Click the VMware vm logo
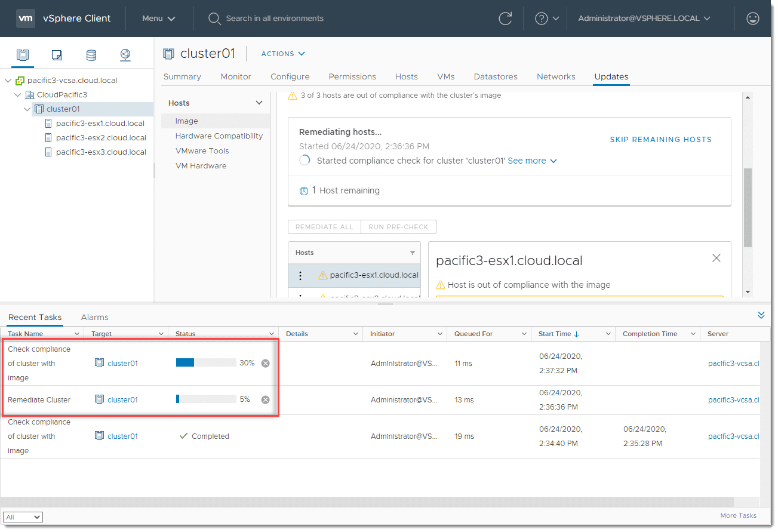The width and height of the screenshot is (778, 532). click(x=25, y=18)
